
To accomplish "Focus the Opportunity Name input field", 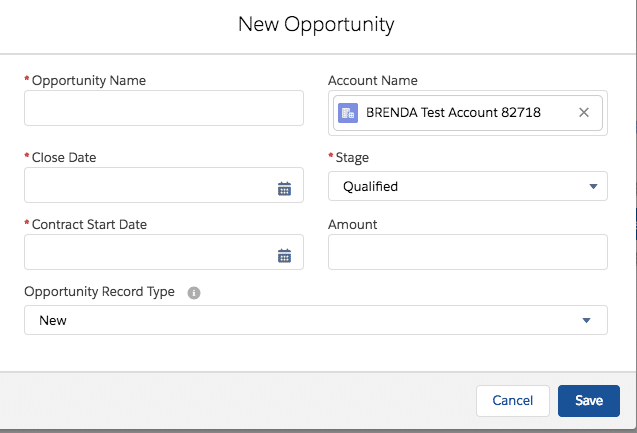I will [x=164, y=108].
